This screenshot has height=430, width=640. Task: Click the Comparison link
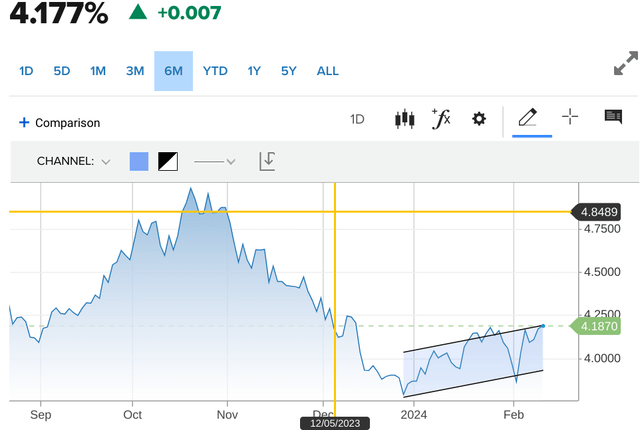coord(68,123)
